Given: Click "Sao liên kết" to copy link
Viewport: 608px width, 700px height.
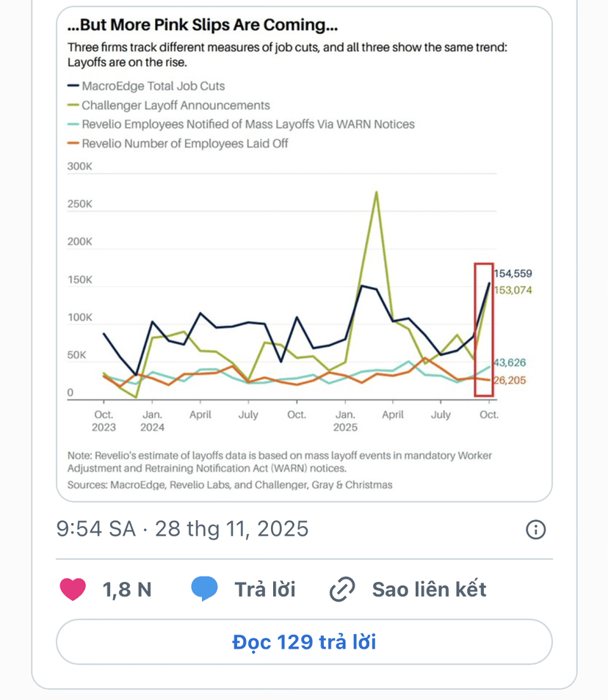Looking at the screenshot, I should (x=429, y=589).
